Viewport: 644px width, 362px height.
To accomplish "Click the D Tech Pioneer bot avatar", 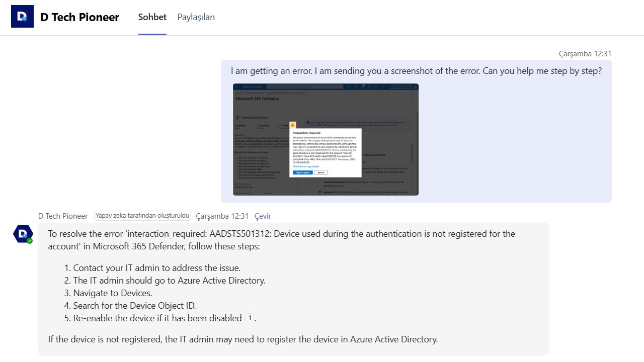I will click(x=23, y=234).
